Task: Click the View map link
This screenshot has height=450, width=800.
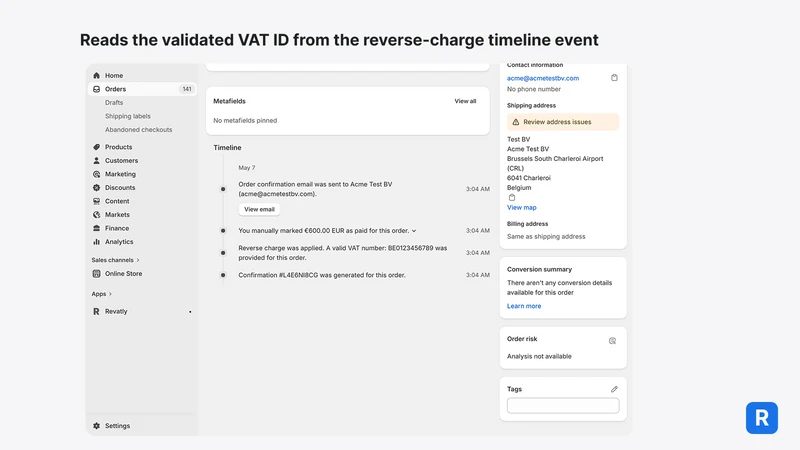Action: (x=521, y=208)
